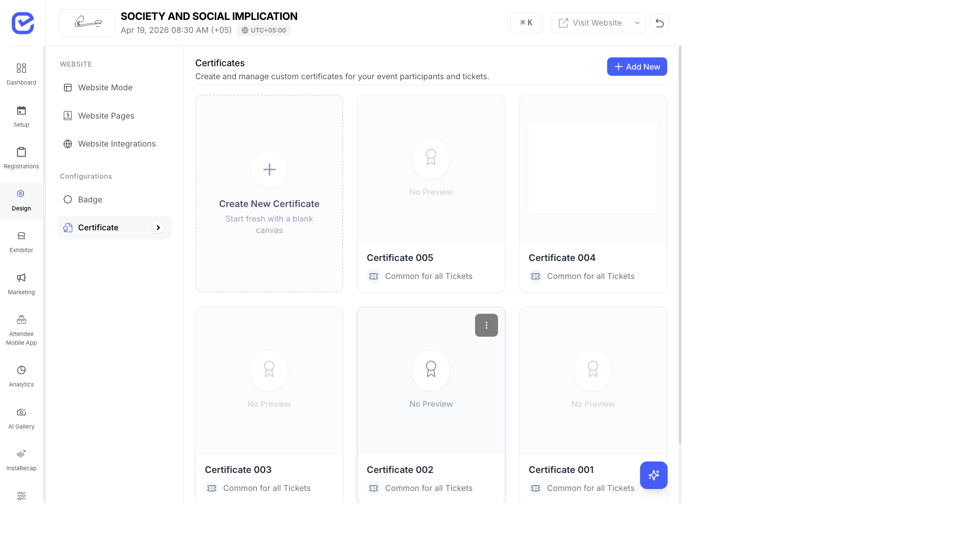Click the undo/back arrow icon
Viewport: 980px width, 551px height.
[x=660, y=23]
